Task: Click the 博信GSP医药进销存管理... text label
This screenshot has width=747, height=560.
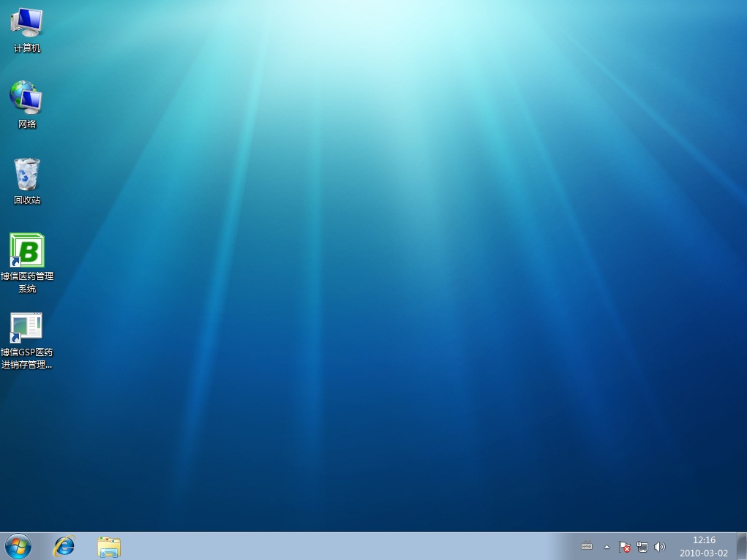Action: pyautogui.click(x=27, y=358)
